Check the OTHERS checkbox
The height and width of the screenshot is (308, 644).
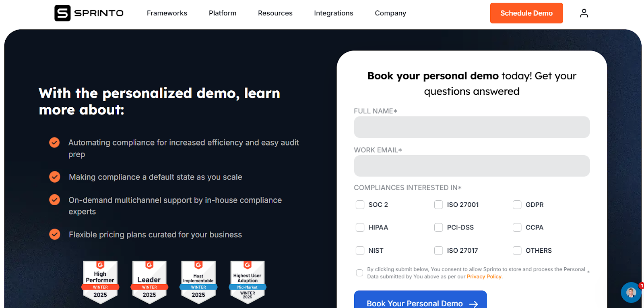click(517, 250)
